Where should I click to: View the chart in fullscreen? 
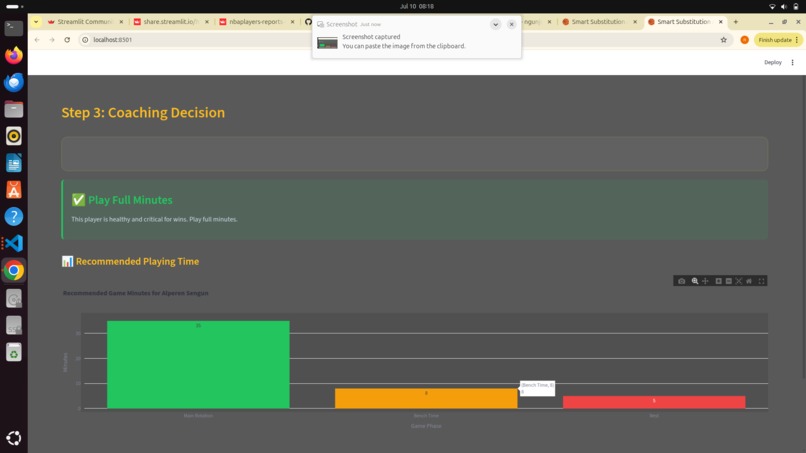762,281
